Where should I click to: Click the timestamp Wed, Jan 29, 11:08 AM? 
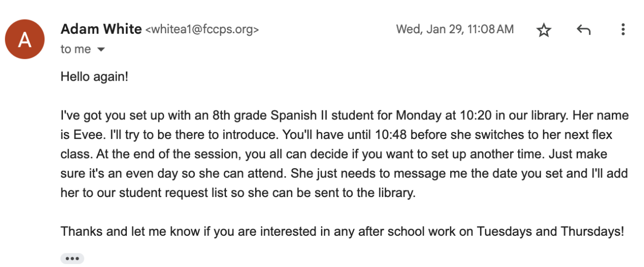pos(455,29)
